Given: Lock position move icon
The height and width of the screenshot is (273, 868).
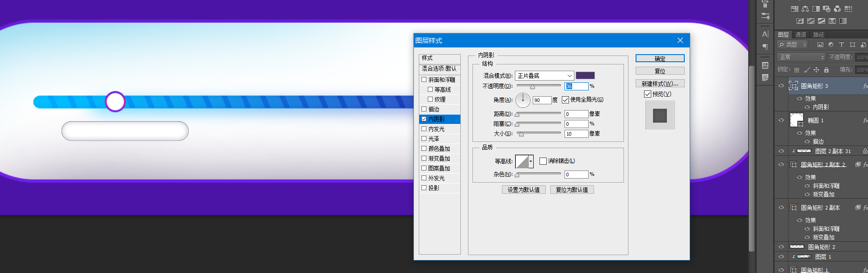Looking at the screenshot, I should pos(816,70).
